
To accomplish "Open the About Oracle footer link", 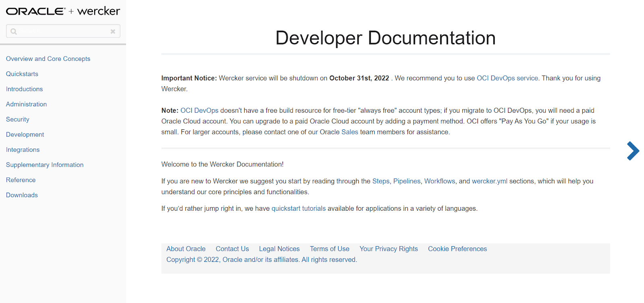I will [x=186, y=249].
